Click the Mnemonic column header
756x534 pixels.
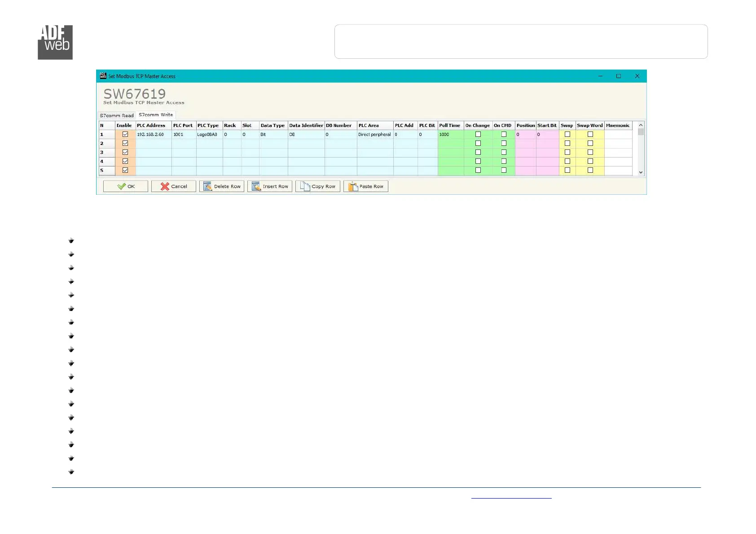(618, 126)
